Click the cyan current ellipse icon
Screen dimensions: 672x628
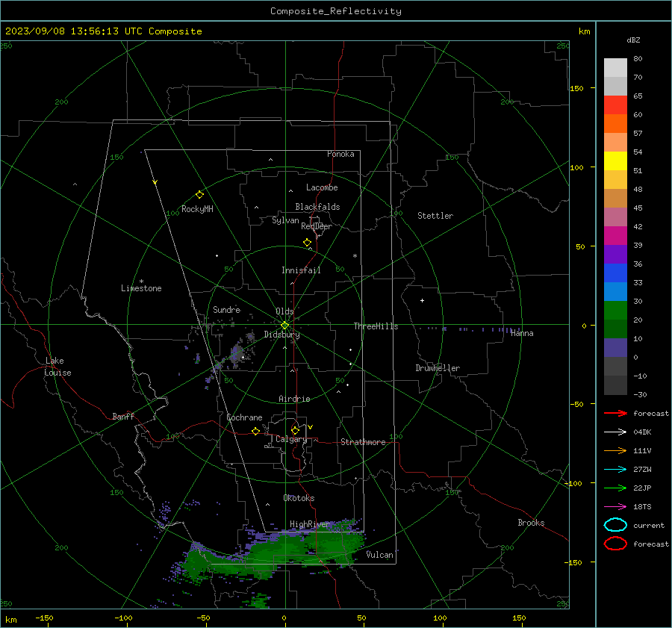click(615, 525)
